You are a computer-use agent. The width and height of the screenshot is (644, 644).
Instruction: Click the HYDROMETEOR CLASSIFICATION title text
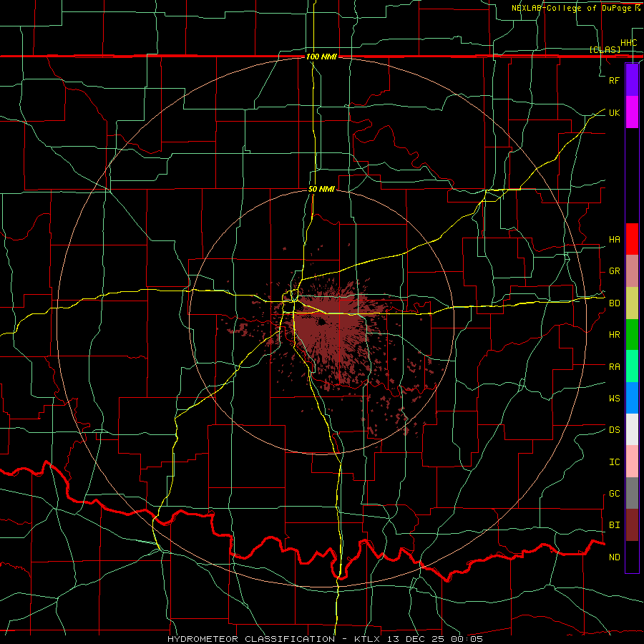point(251,639)
